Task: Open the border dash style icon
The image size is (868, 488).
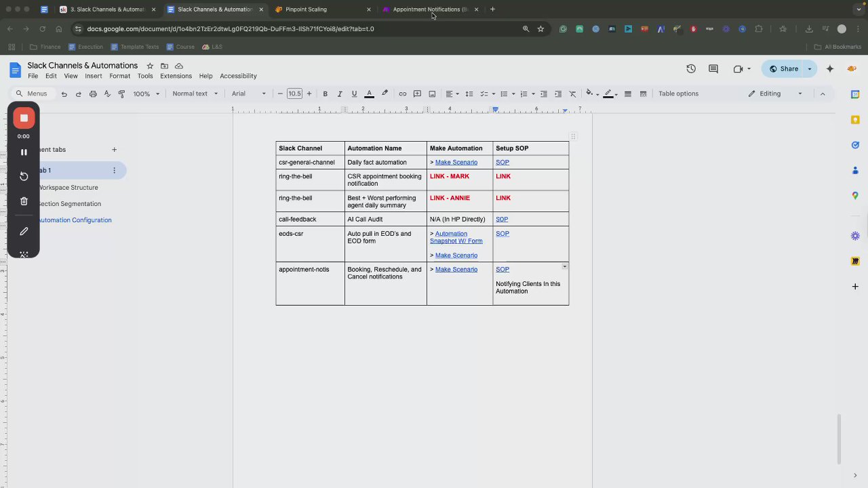Action: pos(644,94)
